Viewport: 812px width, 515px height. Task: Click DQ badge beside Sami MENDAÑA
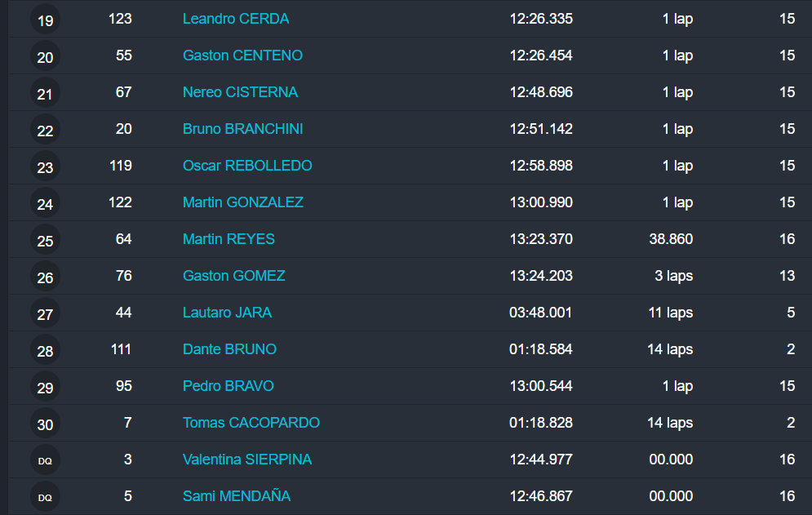point(45,497)
